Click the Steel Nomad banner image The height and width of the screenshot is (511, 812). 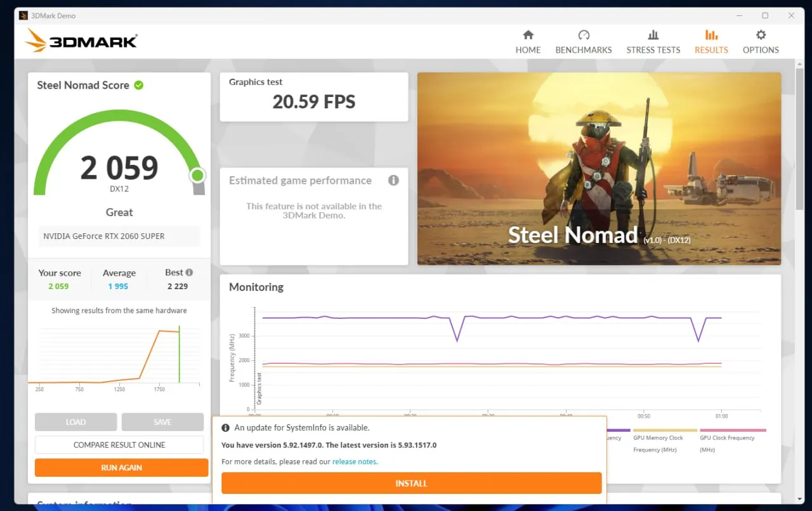click(599, 169)
